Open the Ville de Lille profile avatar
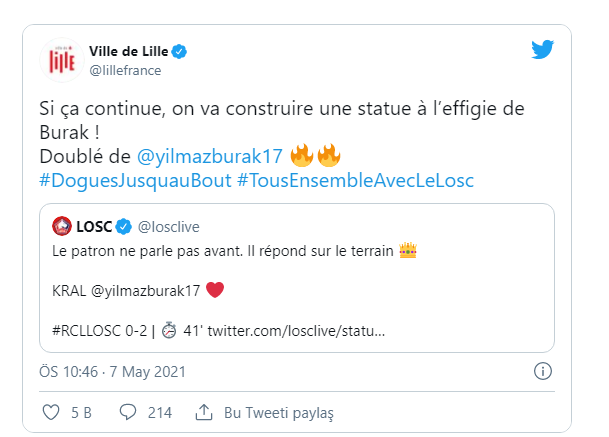 [62, 60]
